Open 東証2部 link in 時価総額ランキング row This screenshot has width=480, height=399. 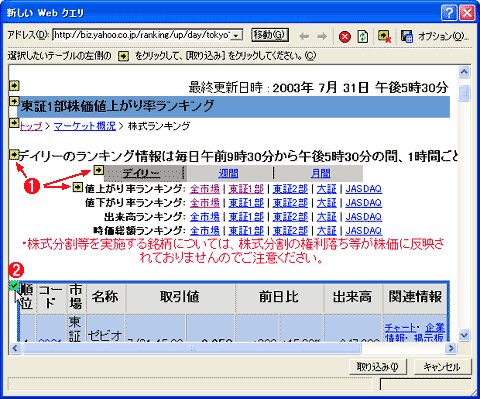tap(290, 231)
